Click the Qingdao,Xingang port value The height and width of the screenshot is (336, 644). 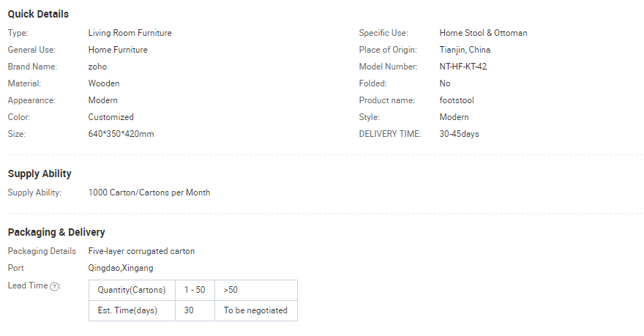pyautogui.click(x=121, y=268)
